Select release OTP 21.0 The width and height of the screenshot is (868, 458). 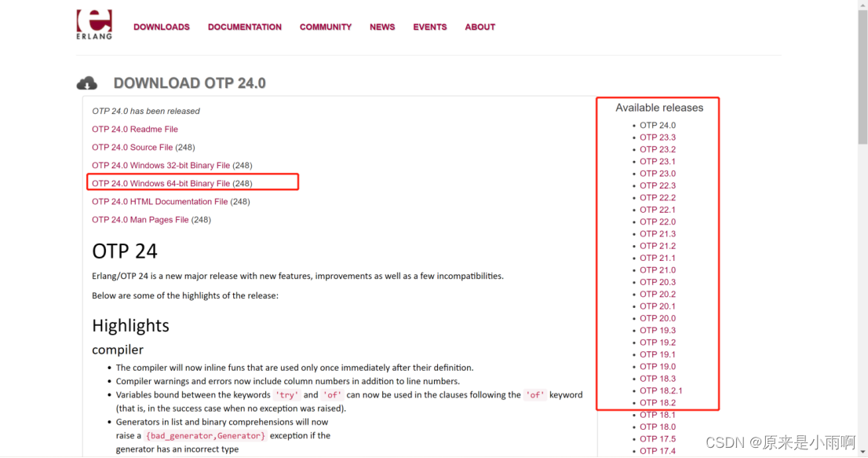(658, 270)
